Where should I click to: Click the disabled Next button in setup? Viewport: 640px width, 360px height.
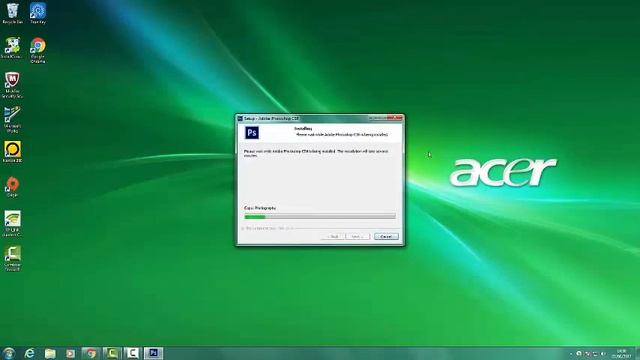(358, 236)
